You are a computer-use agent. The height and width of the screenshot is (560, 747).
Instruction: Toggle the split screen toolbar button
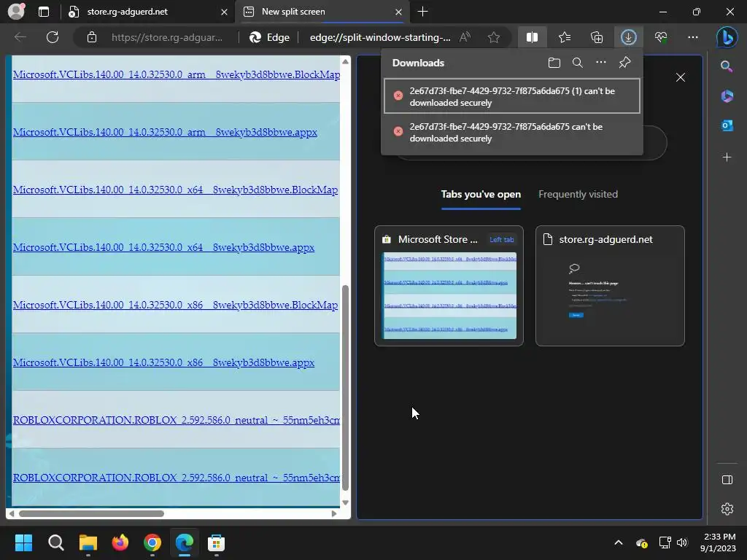[x=532, y=37]
